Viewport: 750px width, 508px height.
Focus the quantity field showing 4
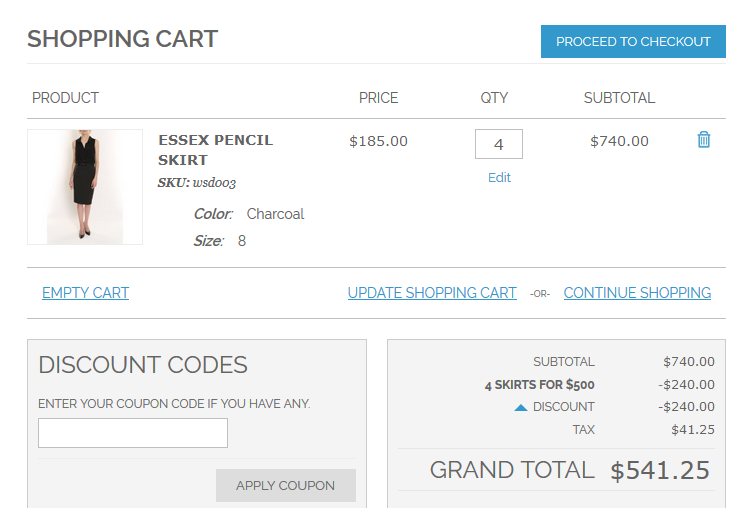[498, 144]
